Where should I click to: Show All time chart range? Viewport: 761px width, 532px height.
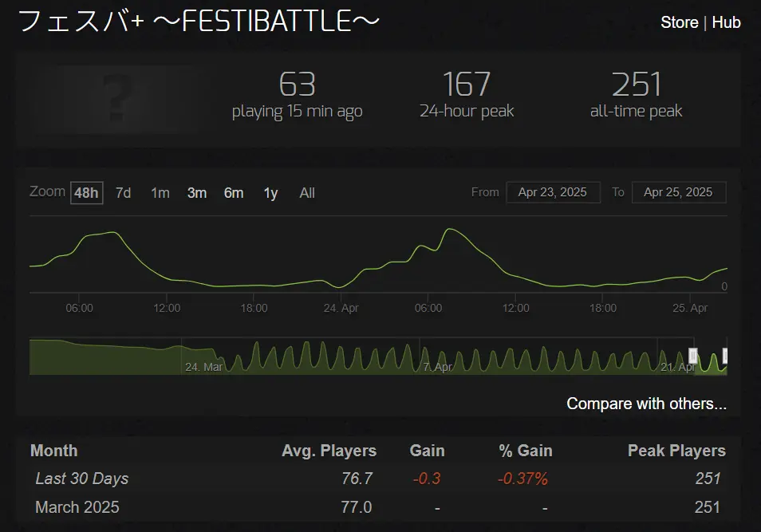(x=307, y=193)
